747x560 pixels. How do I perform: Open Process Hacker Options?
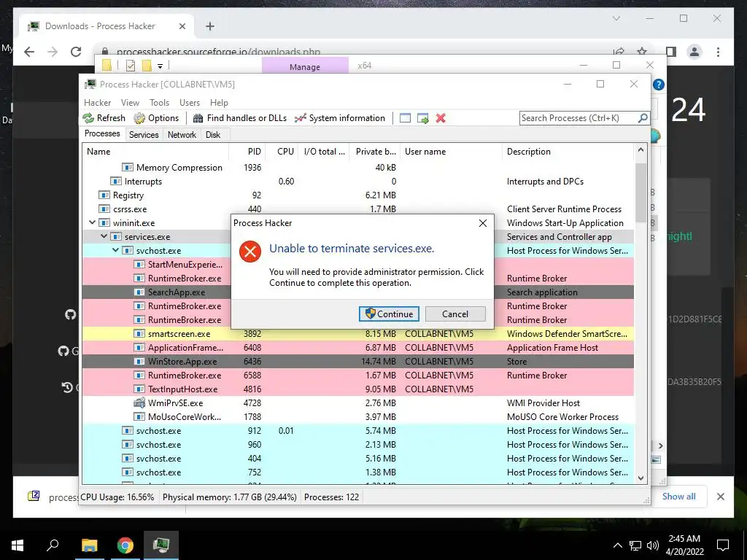click(156, 118)
